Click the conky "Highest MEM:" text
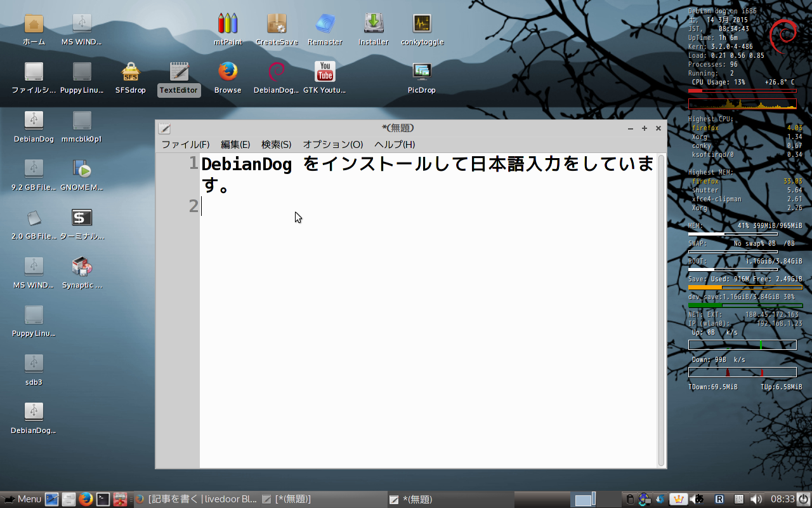812x508 pixels. (710, 172)
